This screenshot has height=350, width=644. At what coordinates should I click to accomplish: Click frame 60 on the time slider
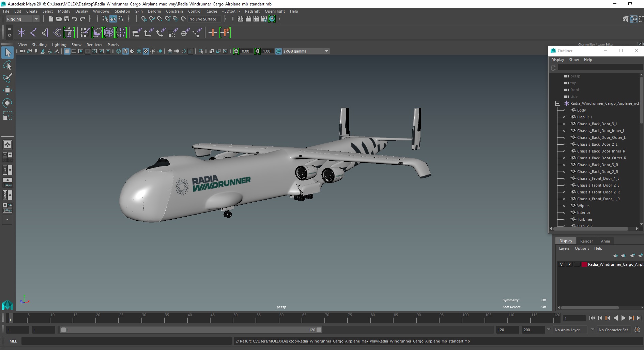pos(279,318)
